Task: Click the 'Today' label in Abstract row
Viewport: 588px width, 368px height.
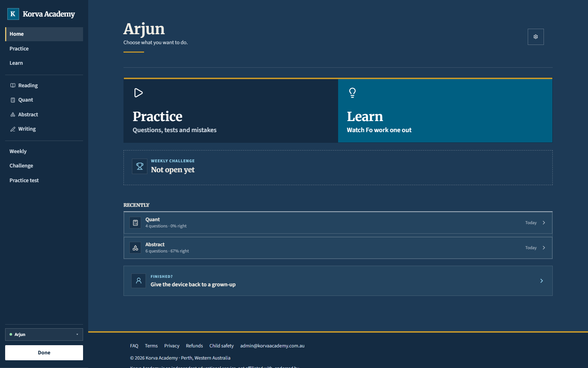Action: pyautogui.click(x=531, y=248)
